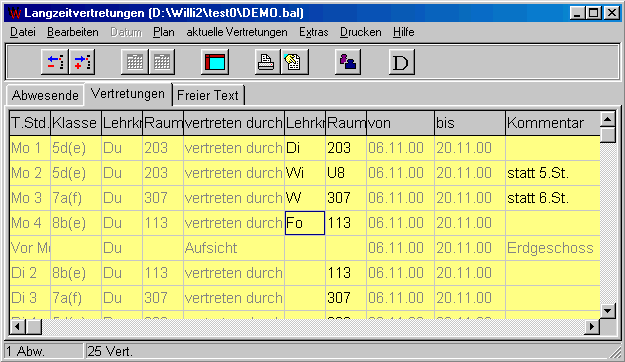Click the large D toolbar button
Viewport: 625px width, 362px height.
point(401,62)
